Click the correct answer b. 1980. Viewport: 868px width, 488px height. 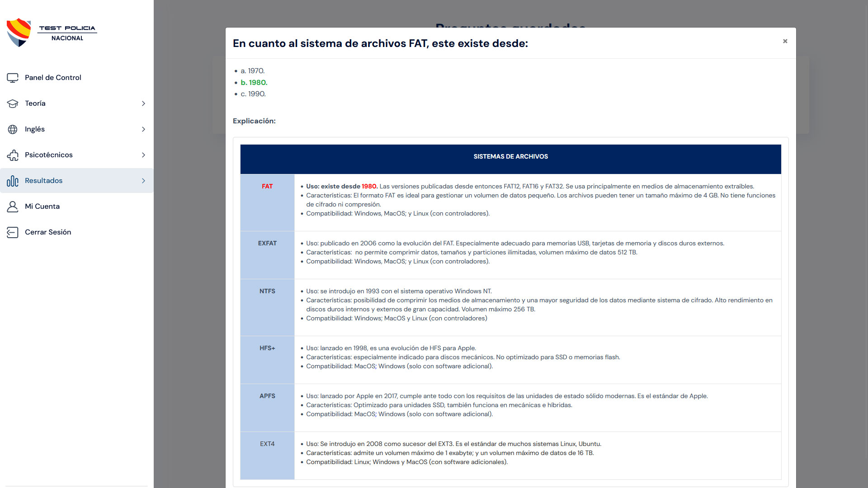point(254,83)
